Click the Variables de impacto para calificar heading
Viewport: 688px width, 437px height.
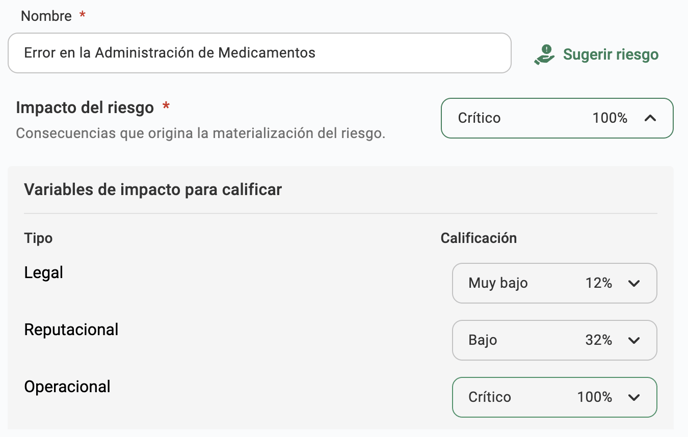(x=153, y=190)
